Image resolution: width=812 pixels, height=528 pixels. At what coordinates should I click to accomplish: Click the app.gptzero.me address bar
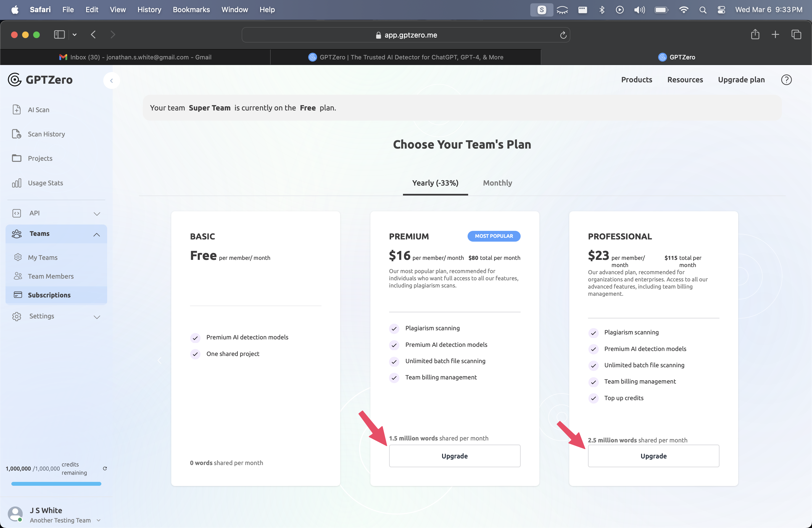click(406, 35)
